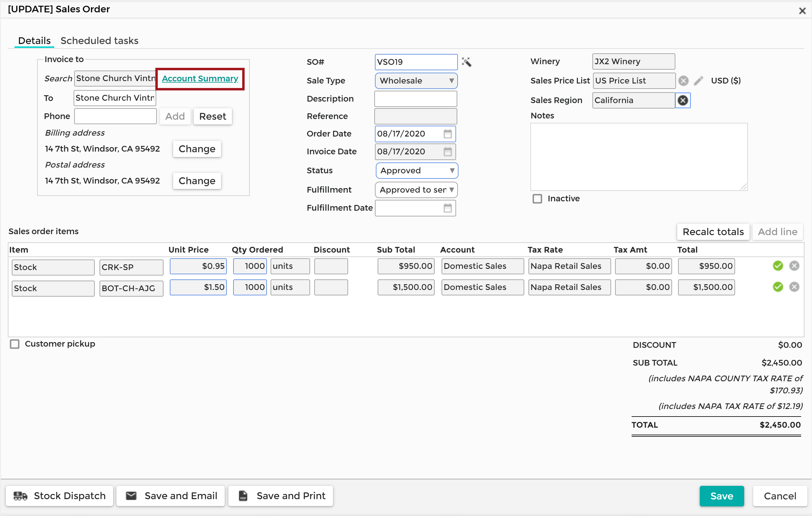Click the discount field for CRK-SP
812x516 pixels.
click(x=331, y=266)
